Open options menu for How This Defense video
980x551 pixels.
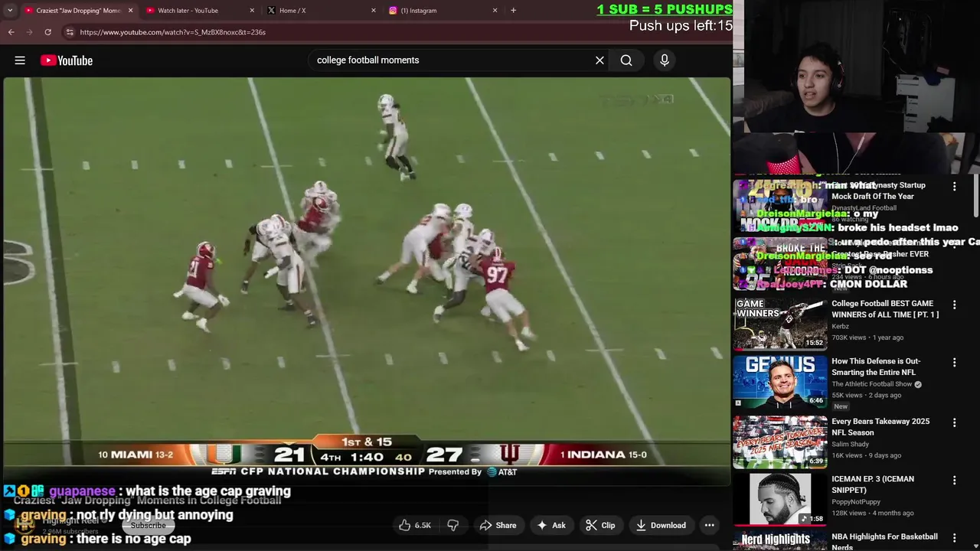954,363
